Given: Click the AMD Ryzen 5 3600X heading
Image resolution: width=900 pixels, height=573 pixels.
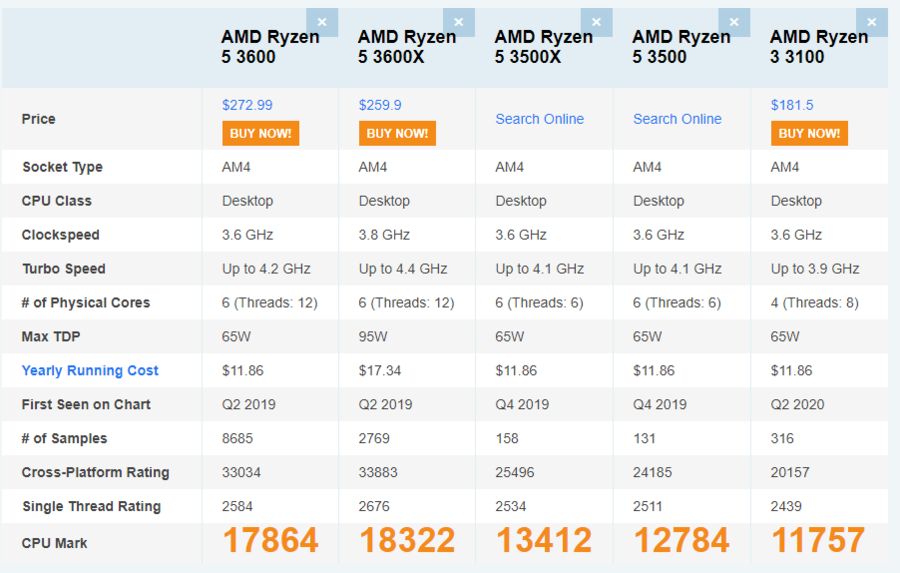Looking at the screenshot, I should click(407, 47).
